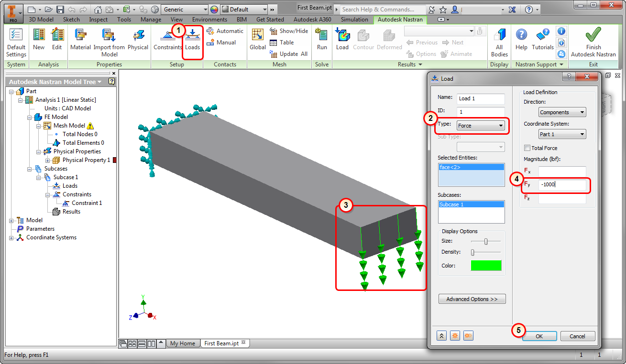This screenshot has height=364, width=626.
Task: Open Global mesh settings
Action: click(258, 39)
